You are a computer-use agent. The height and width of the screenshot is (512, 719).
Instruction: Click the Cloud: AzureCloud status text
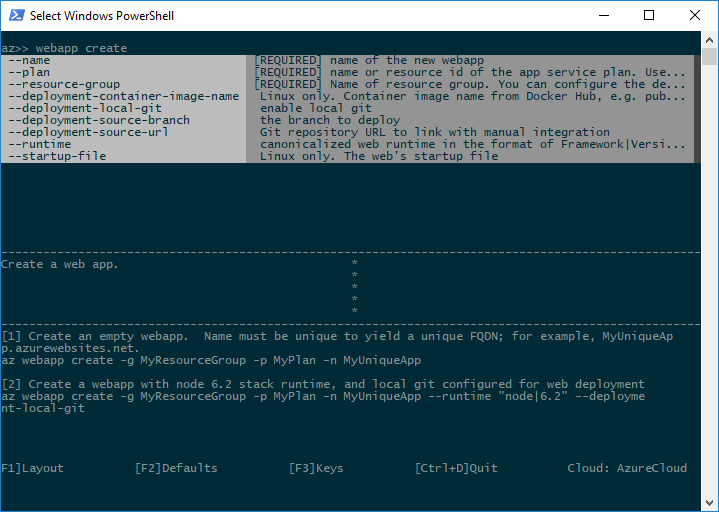tap(626, 468)
